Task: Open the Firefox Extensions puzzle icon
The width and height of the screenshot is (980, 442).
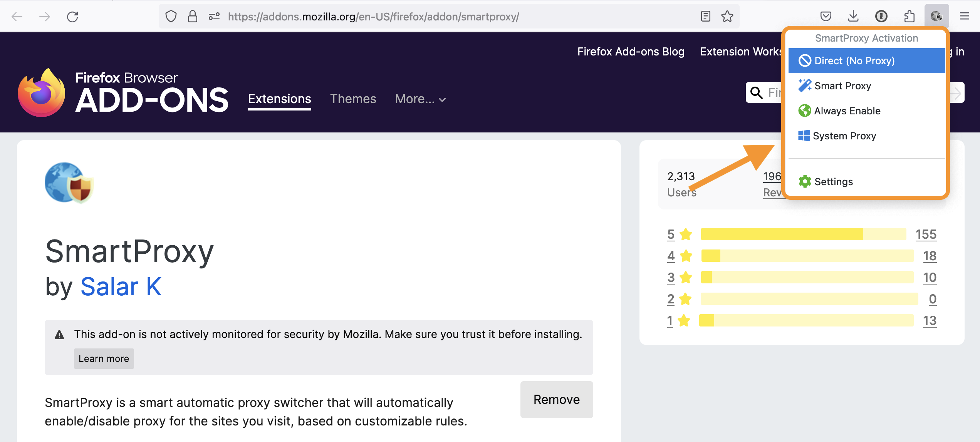Action: (909, 16)
